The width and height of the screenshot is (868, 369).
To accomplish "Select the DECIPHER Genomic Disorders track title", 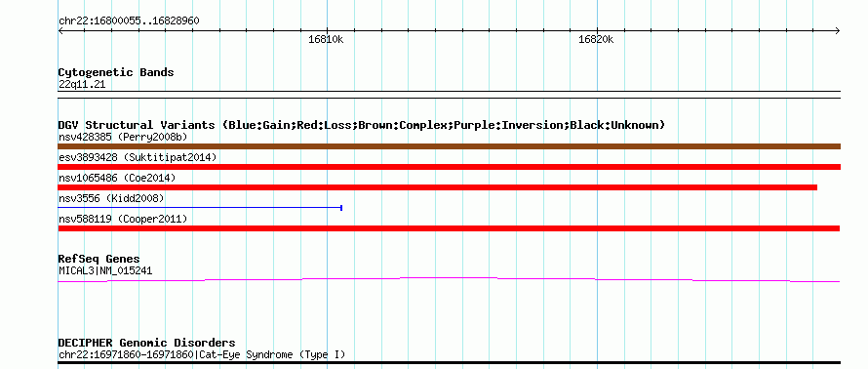I will 146,343.
